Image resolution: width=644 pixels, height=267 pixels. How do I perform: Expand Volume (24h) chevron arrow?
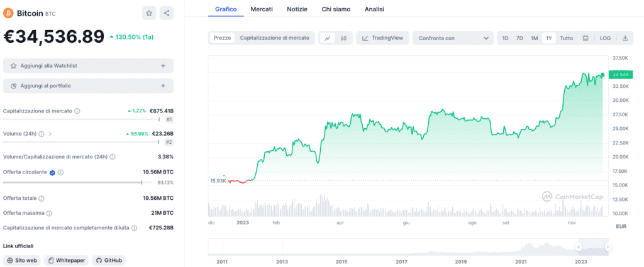tap(50, 134)
